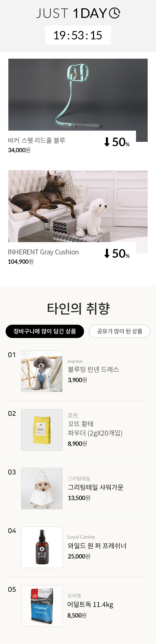Open the INHERENT Gray Cushion title link
Image resolution: width=156 pixels, height=644 pixels.
[x=43, y=252]
